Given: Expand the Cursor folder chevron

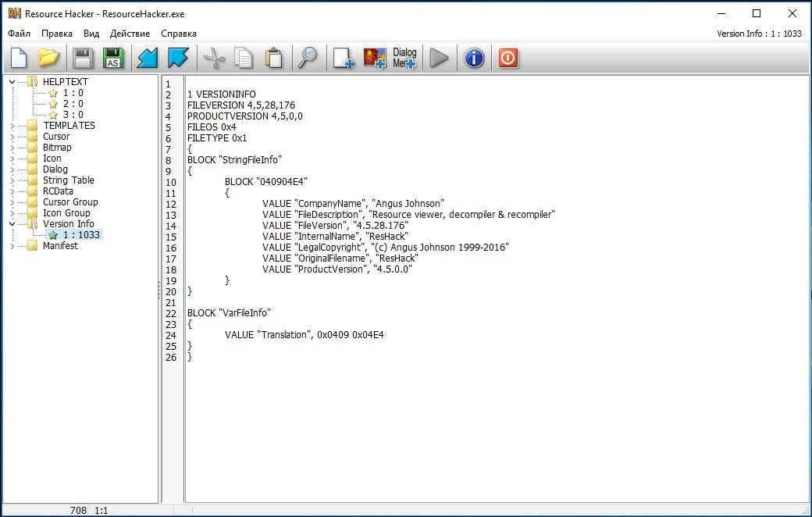Looking at the screenshot, I should [x=12, y=137].
